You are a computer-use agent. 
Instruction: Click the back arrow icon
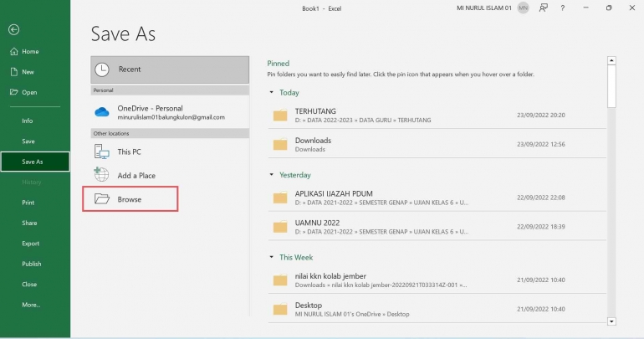(x=13, y=29)
